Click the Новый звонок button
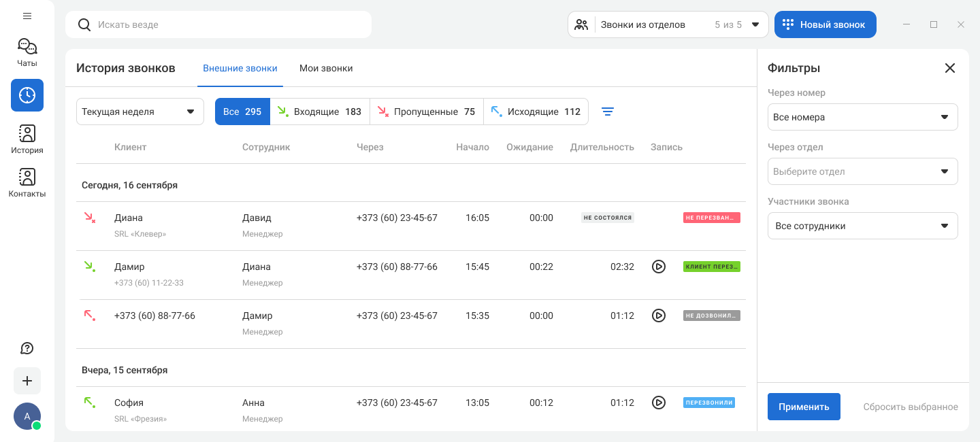980x442 pixels. click(x=825, y=24)
